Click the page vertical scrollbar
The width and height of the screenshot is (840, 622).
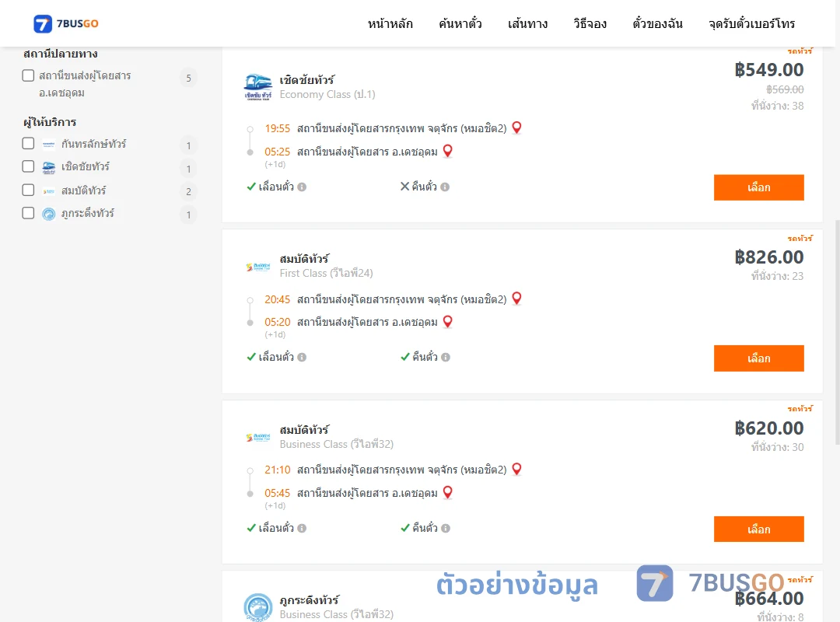coord(838,332)
